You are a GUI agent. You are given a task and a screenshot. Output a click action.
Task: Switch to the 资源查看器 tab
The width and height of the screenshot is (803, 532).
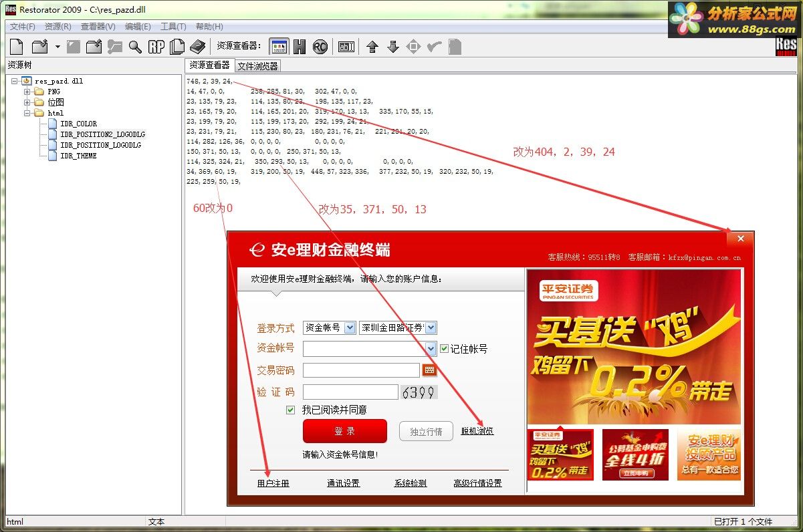click(x=209, y=65)
